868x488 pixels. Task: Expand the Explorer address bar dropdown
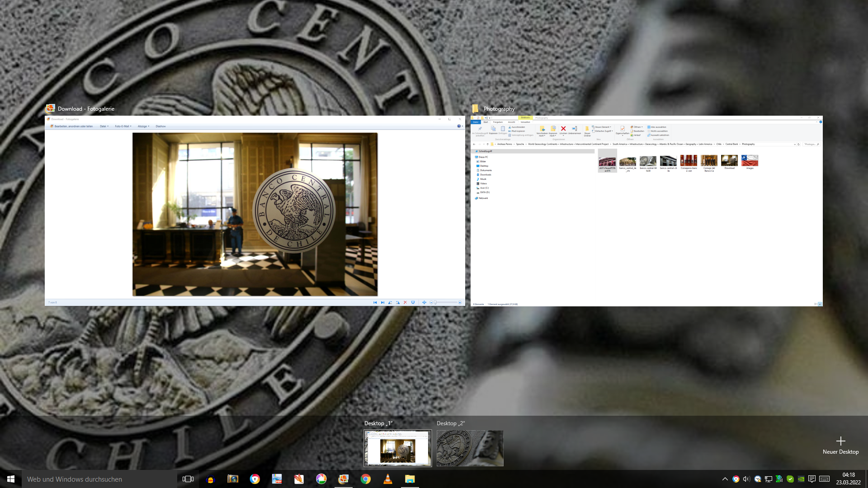[795, 144]
